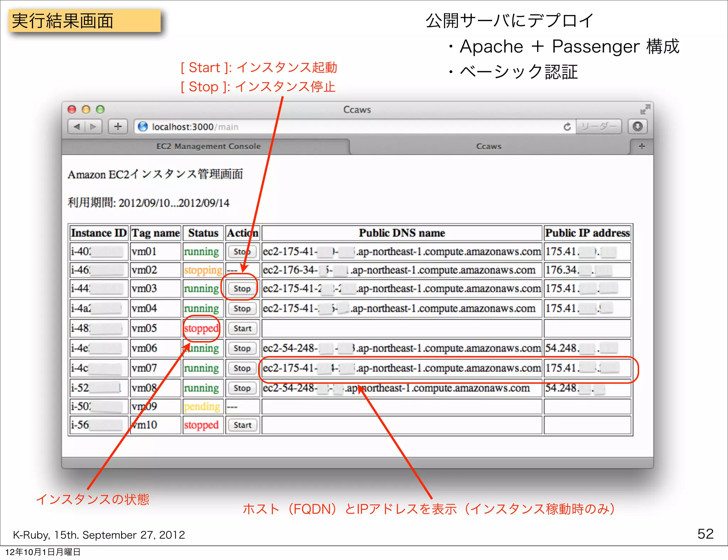Click the reload page icon in address bar
728x560 pixels.
pyautogui.click(x=567, y=126)
